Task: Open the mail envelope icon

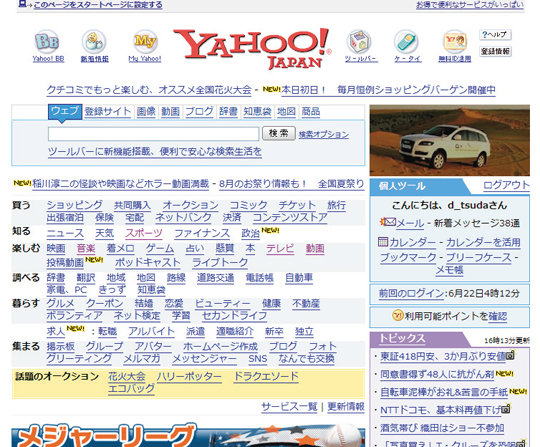Action: pyautogui.click(x=388, y=221)
